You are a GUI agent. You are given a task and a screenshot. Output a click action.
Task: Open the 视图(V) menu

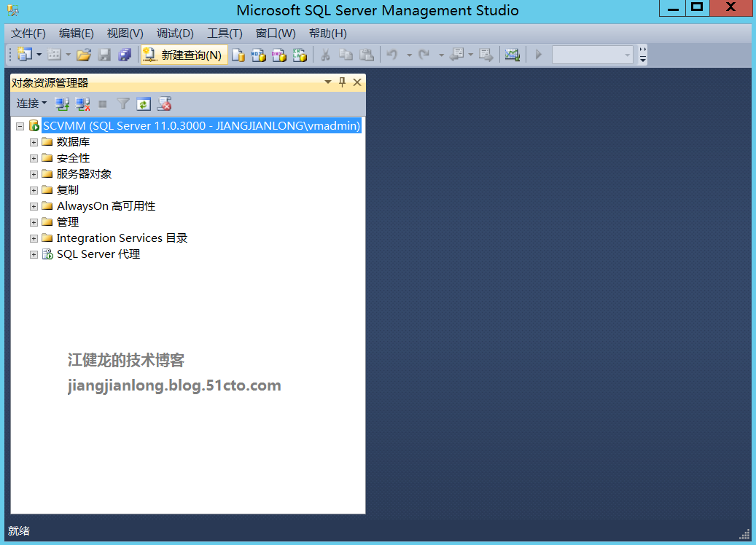click(x=125, y=34)
